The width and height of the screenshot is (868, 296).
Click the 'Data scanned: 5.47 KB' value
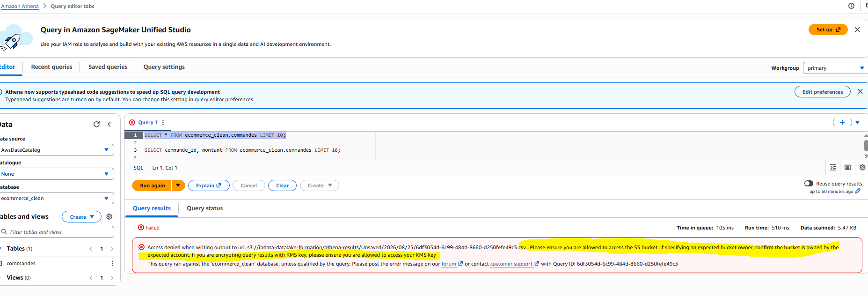point(828,228)
